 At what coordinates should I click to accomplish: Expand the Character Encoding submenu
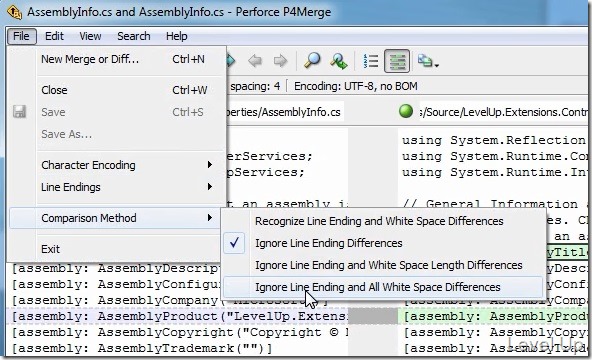click(117, 165)
